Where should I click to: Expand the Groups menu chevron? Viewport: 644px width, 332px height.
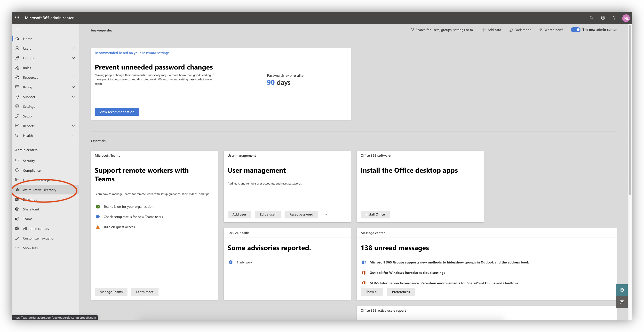(x=73, y=58)
